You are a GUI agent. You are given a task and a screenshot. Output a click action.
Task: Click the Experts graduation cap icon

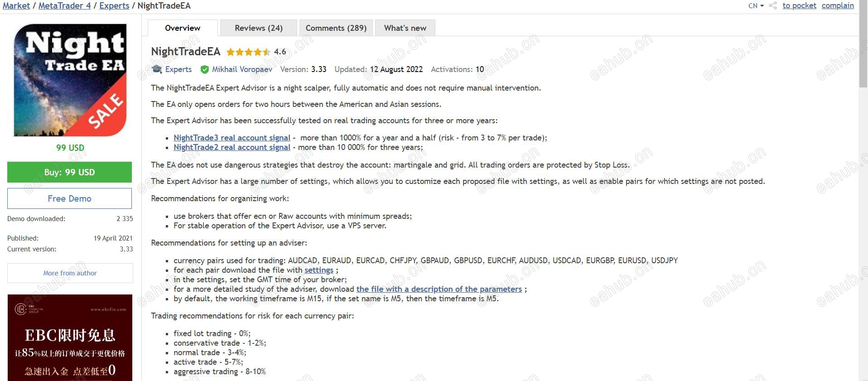pyautogui.click(x=157, y=69)
